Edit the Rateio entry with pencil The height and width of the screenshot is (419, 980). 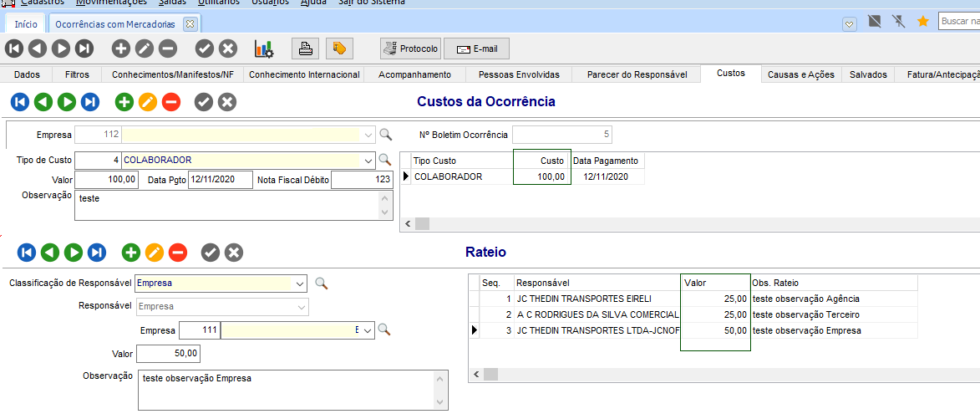click(155, 253)
